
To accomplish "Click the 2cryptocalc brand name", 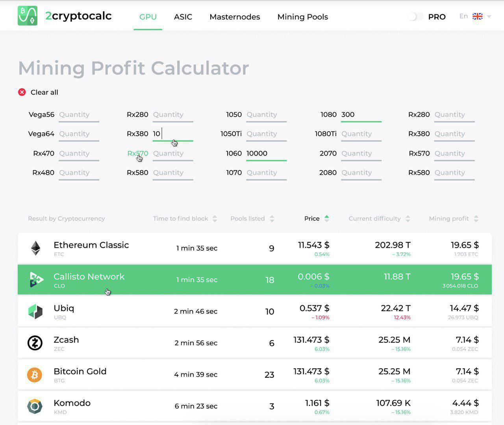I will pos(78,16).
